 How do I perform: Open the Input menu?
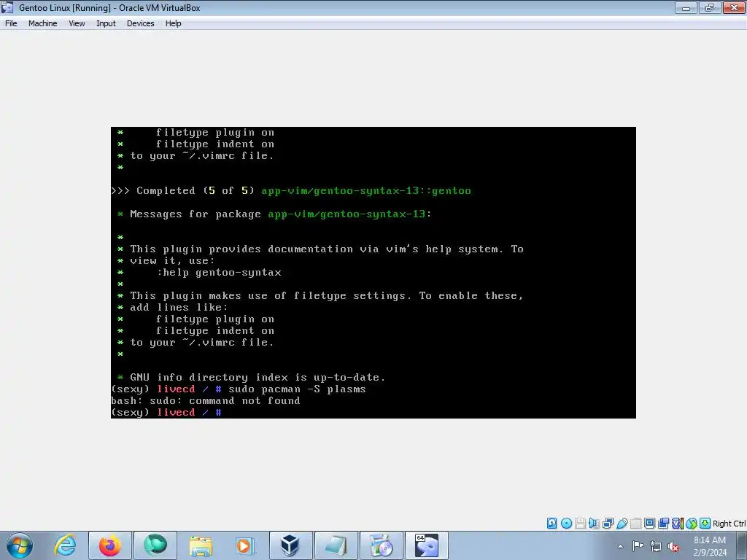106,23
